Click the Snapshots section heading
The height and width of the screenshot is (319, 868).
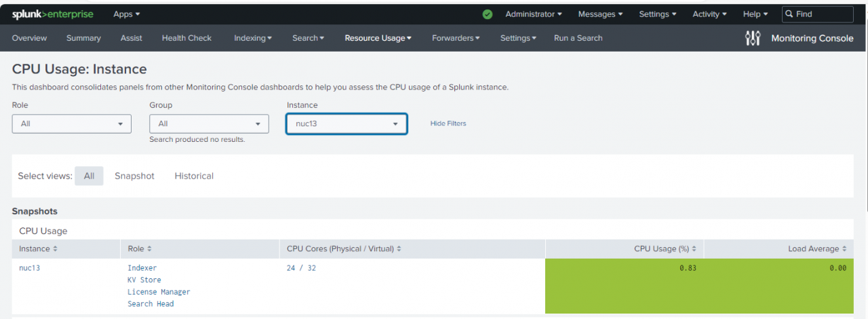tap(35, 211)
